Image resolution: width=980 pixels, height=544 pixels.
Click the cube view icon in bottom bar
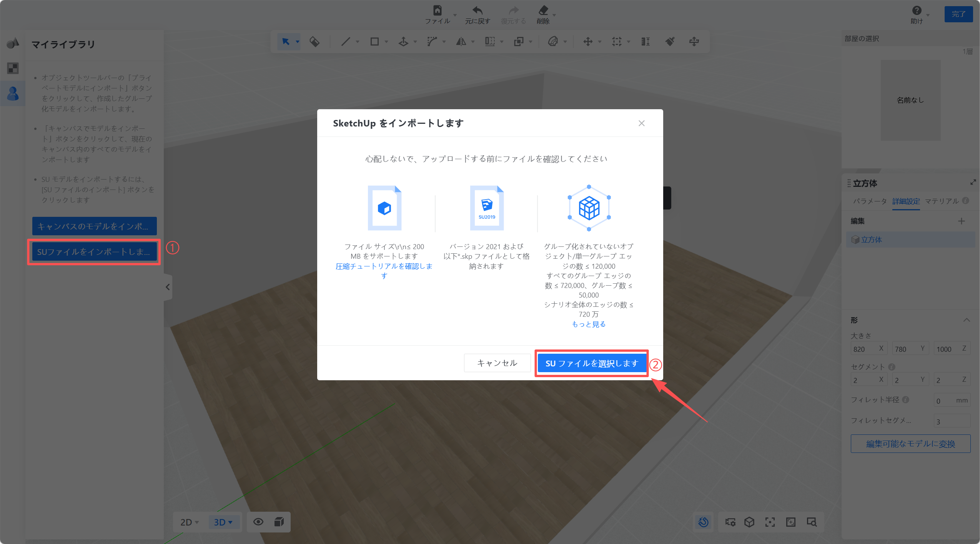[x=749, y=522]
